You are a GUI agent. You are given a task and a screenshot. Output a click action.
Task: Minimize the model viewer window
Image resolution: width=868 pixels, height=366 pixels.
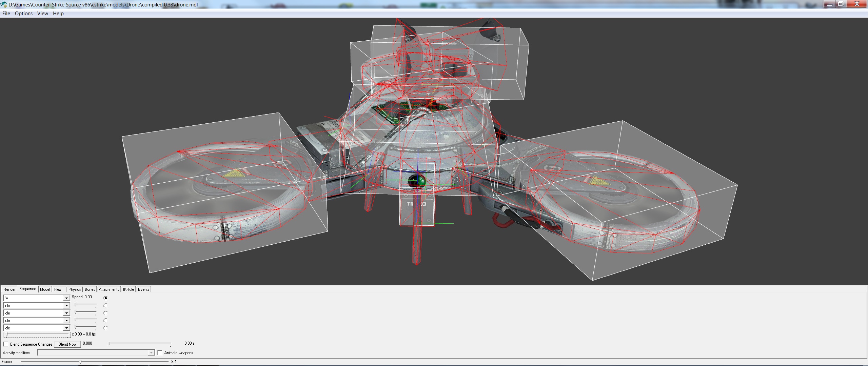(830, 4)
